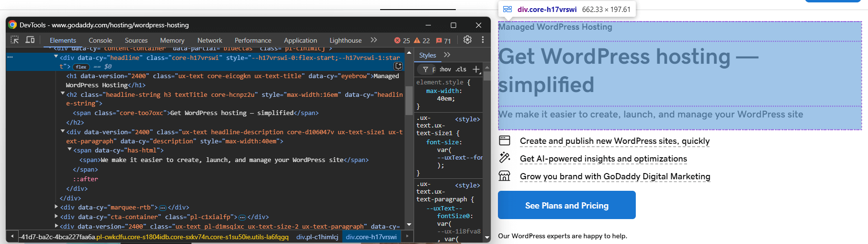The width and height of the screenshot is (868, 244).
Task: Open DevTools settings gear
Action: click(x=467, y=40)
